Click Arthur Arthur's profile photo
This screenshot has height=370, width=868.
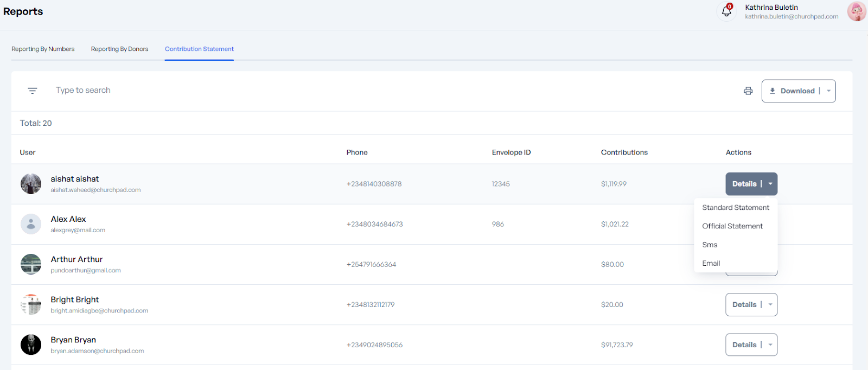[31, 264]
